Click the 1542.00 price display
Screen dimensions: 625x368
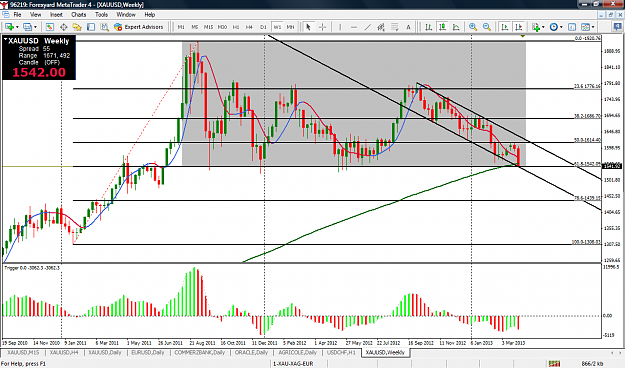click(39, 72)
